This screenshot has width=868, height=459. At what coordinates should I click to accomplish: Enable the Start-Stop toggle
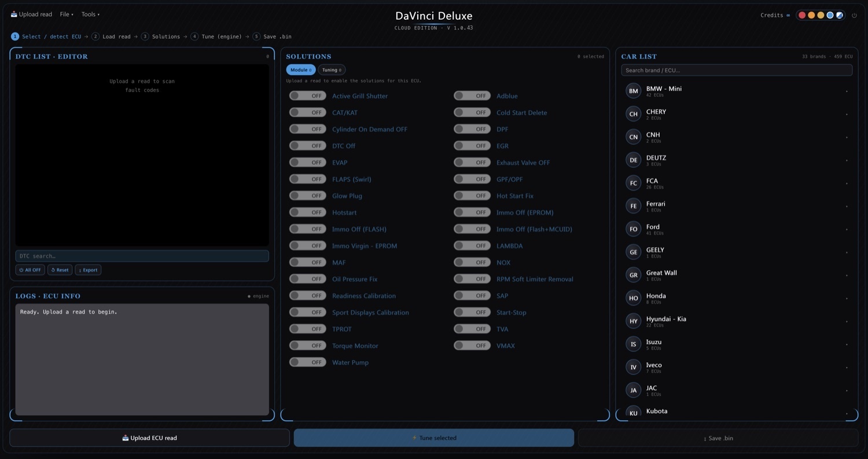pyautogui.click(x=472, y=312)
